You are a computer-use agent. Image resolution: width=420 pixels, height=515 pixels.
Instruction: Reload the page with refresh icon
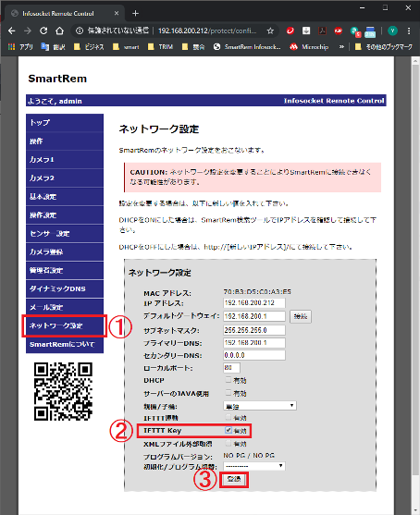pos(43,31)
